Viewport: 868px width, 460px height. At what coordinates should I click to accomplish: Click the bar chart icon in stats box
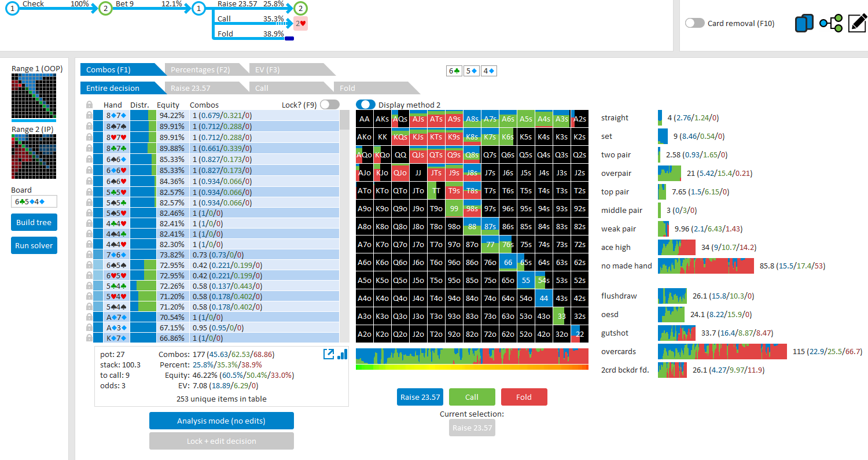342,354
